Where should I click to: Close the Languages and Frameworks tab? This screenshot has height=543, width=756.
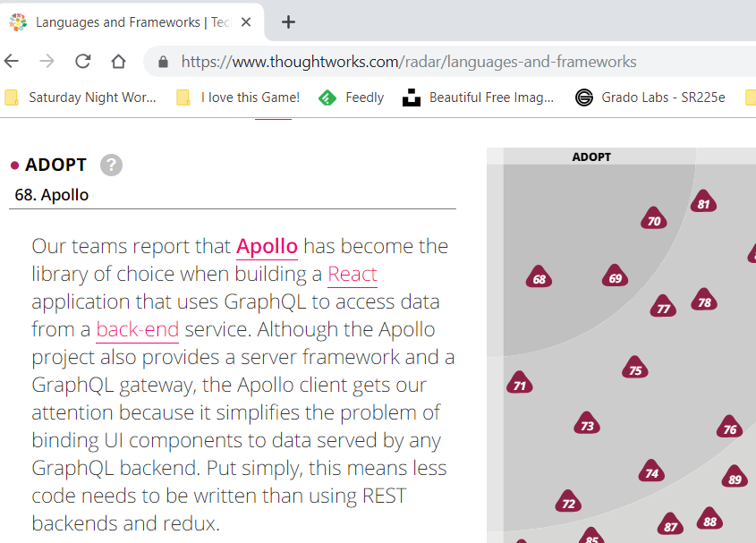point(247,22)
